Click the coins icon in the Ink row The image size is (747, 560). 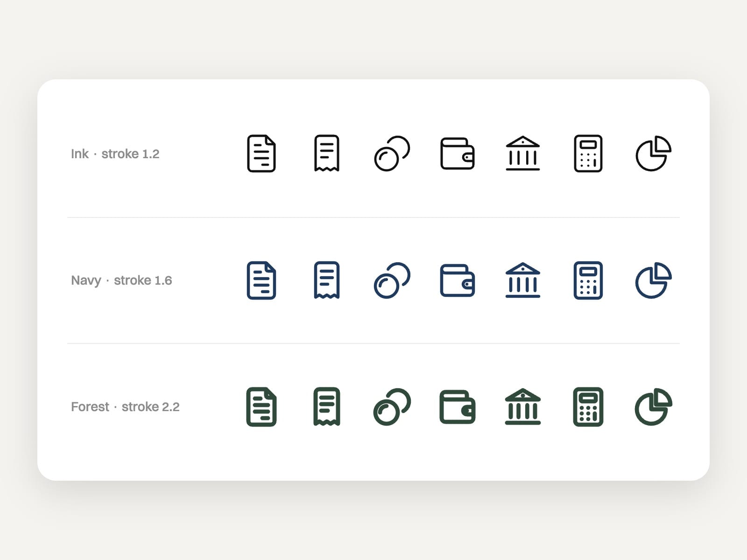tap(392, 154)
